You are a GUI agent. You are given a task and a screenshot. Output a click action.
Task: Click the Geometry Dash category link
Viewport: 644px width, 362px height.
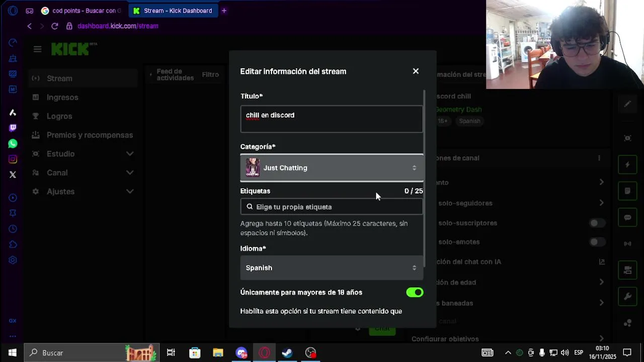(459, 110)
